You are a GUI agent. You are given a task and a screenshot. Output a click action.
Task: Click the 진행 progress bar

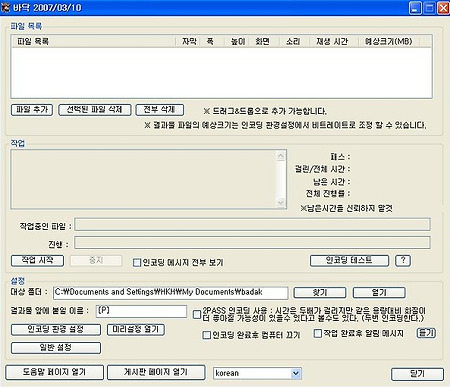252,242
